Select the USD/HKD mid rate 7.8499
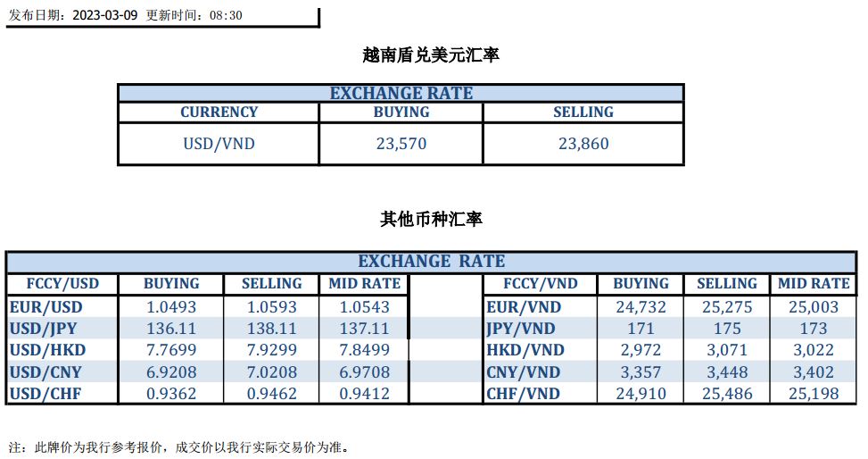The height and width of the screenshot is (459, 868). point(365,350)
